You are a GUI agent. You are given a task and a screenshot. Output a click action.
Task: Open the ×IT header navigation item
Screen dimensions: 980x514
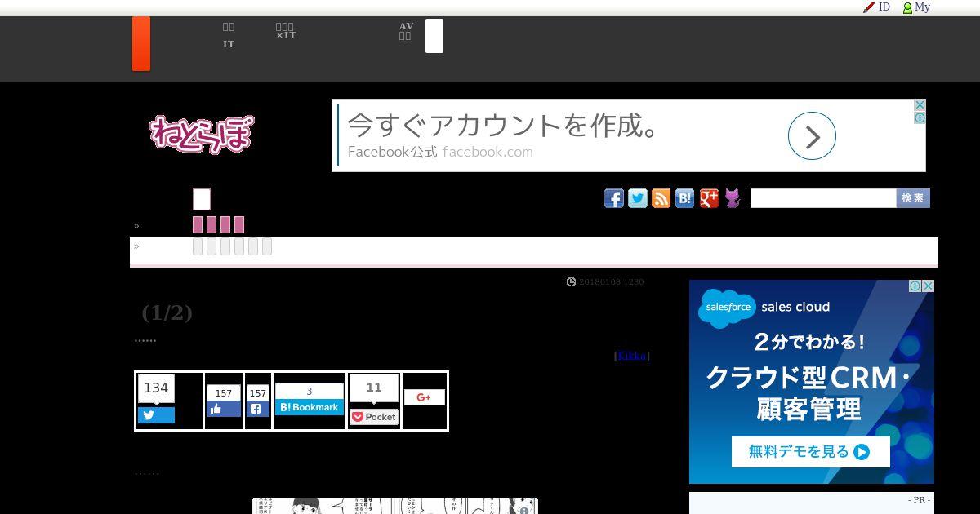point(285,31)
